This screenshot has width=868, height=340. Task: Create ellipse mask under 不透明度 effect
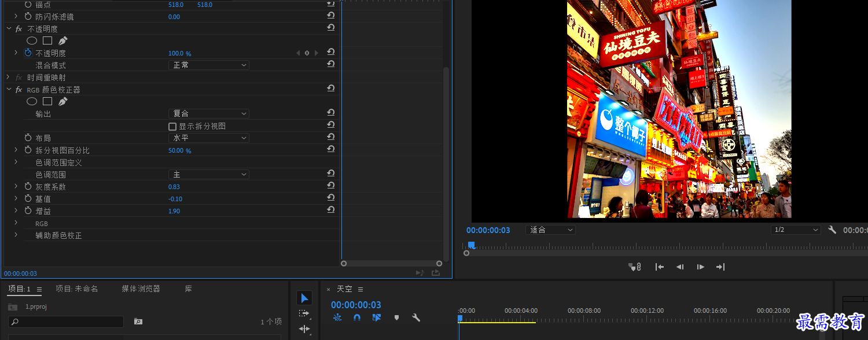[32, 40]
